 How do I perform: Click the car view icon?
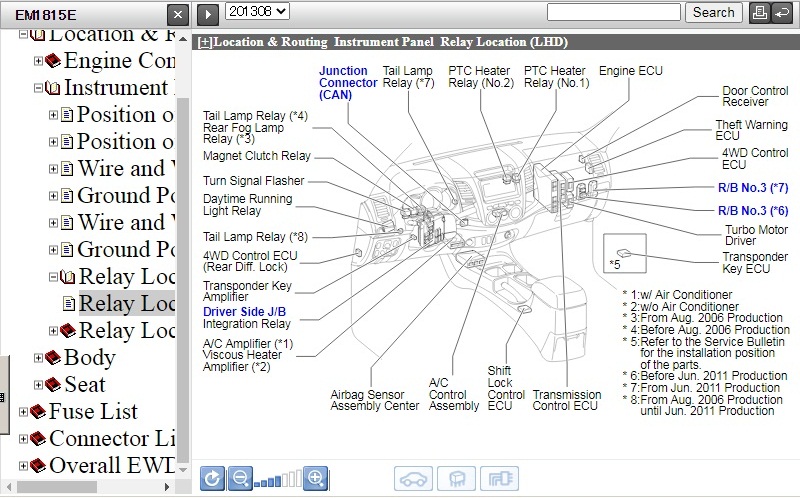coord(413,479)
